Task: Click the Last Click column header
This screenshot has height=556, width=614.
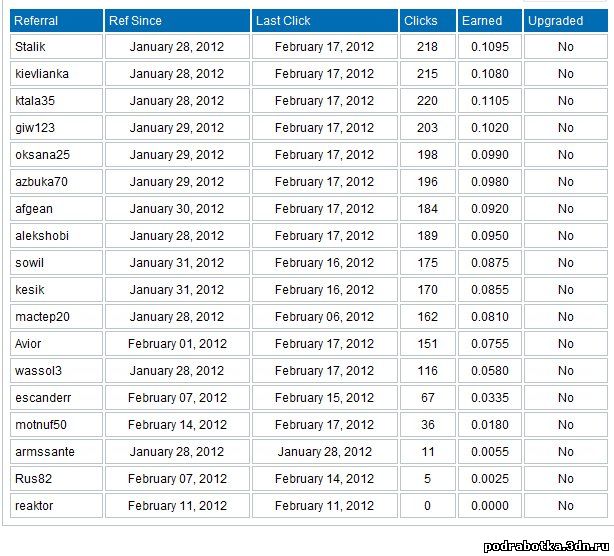Action: click(283, 21)
